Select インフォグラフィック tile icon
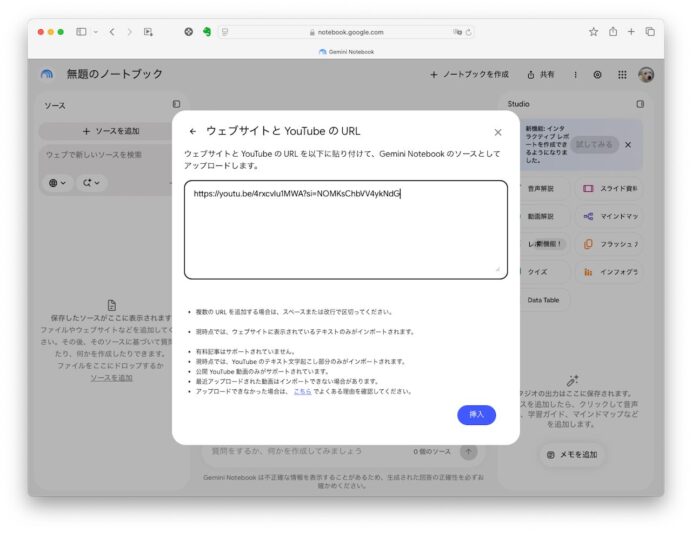This screenshot has height=533, width=692. pos(588,272)
